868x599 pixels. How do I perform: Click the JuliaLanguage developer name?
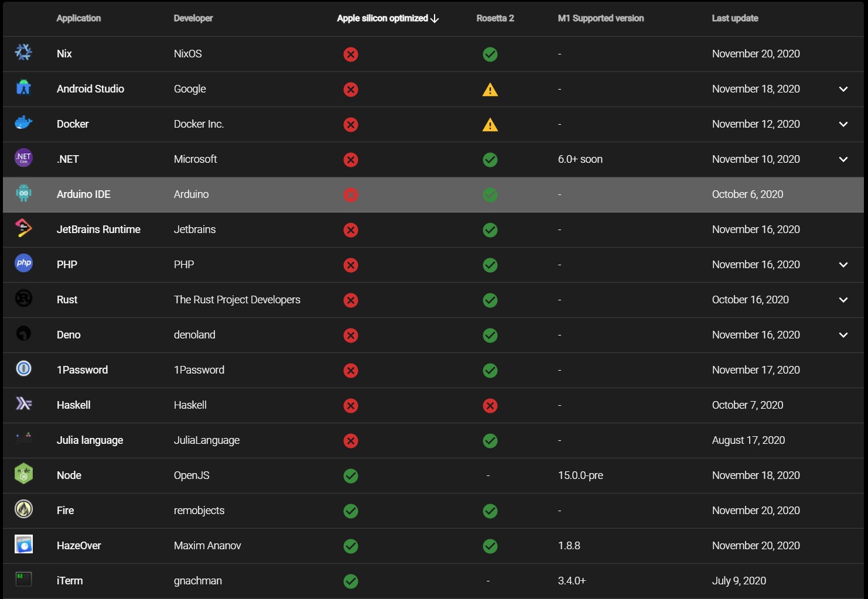(x=207, y=440)
